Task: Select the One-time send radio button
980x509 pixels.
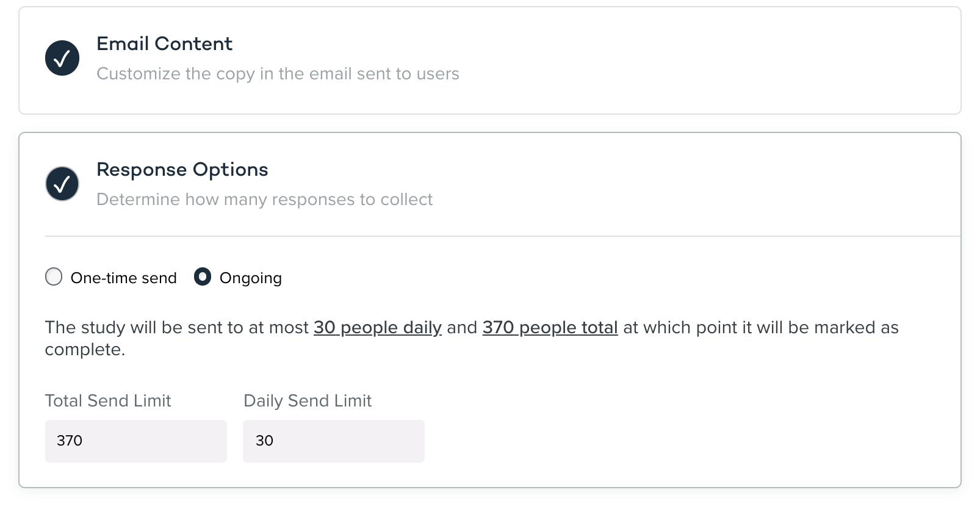Action: (x=54, y=277)
